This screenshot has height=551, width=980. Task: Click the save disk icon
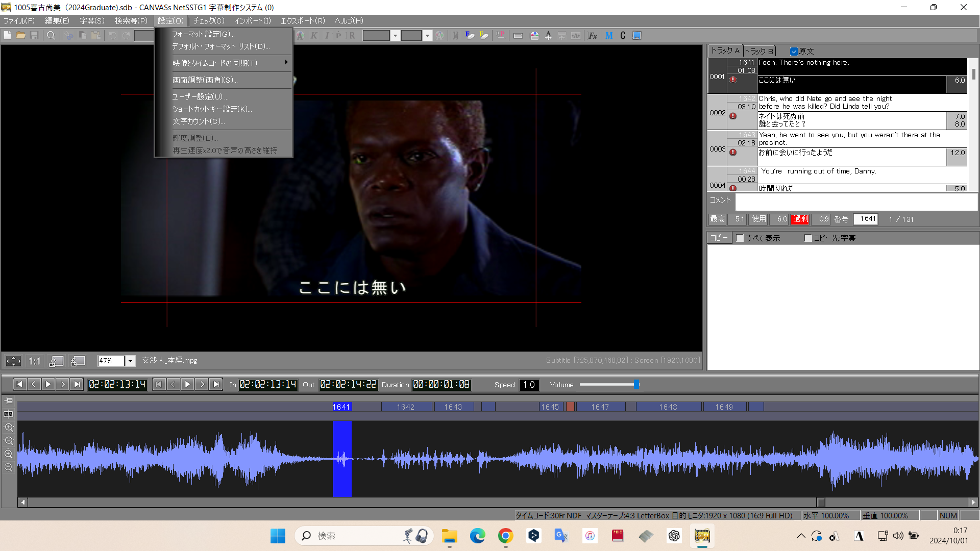(x=34, y=36)
